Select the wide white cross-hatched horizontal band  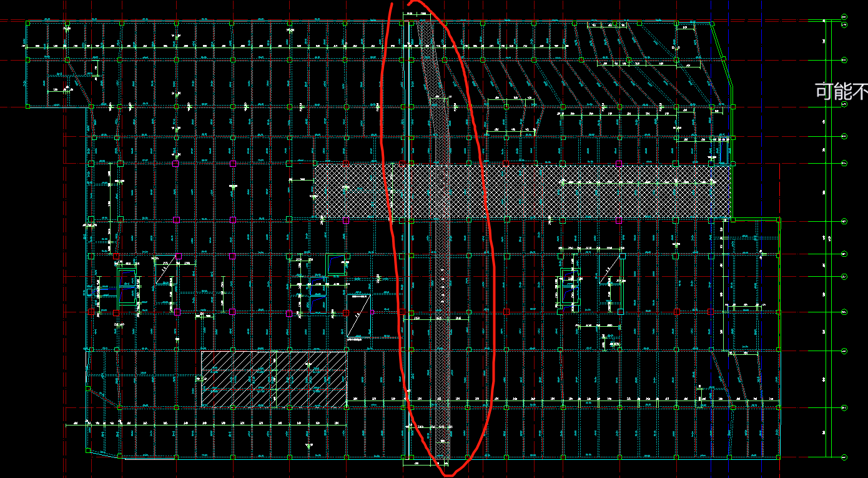[523, 191]
